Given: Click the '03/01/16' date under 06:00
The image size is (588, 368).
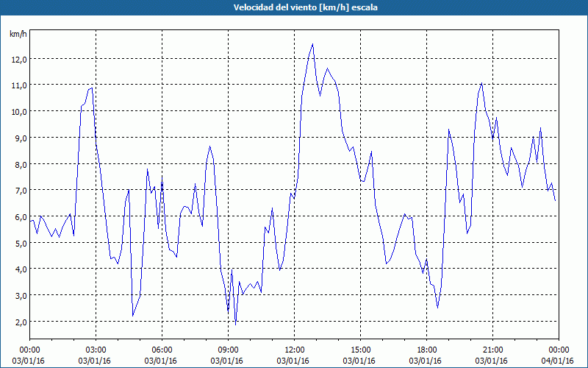Looking at the screenshot, I should tap(160, 361).
